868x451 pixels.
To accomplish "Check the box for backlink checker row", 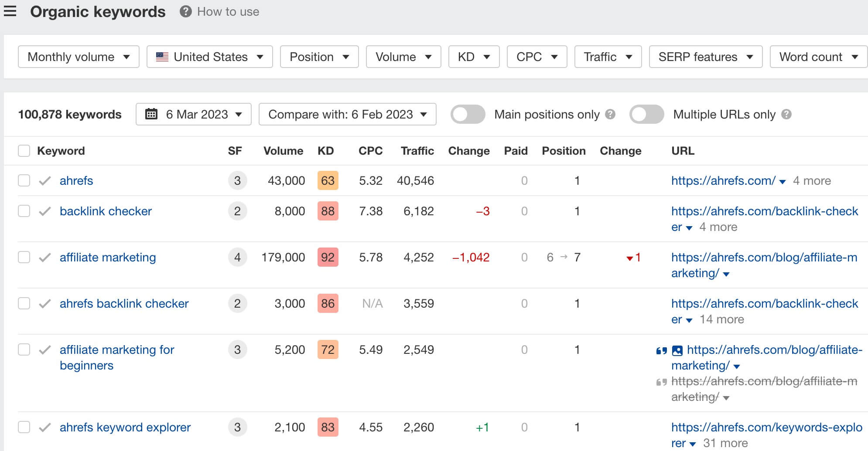I will point(24,211).
